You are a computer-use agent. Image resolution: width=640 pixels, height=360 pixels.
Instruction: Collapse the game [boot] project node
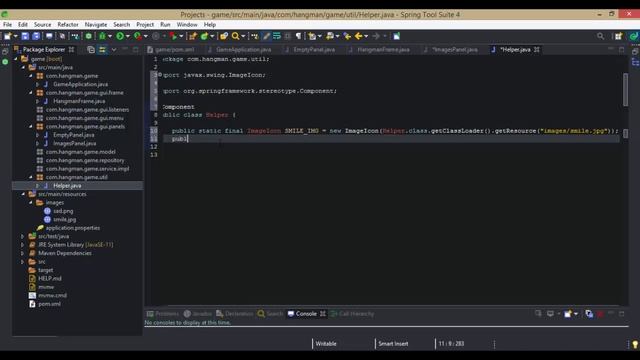(x=16, y=59)
